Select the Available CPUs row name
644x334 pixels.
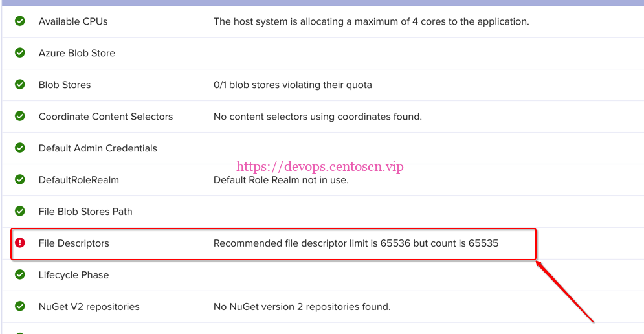[73, 21]
